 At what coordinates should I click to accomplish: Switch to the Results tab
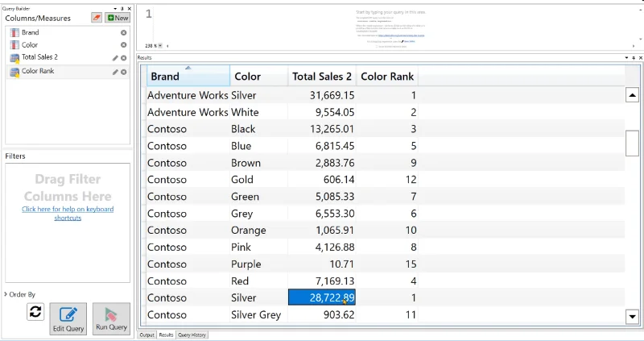(x=166, y=335)
